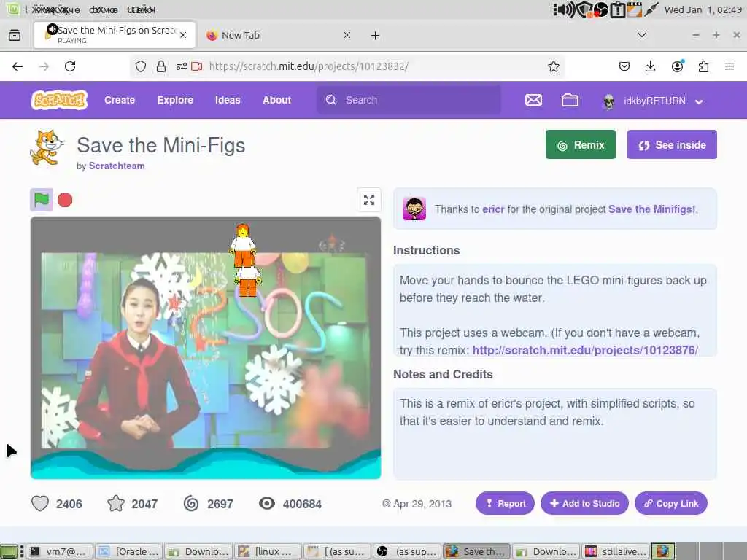Open the projects/10123876 remix link
The width and height of the screenshot is (747, 560).
(585, 350)
